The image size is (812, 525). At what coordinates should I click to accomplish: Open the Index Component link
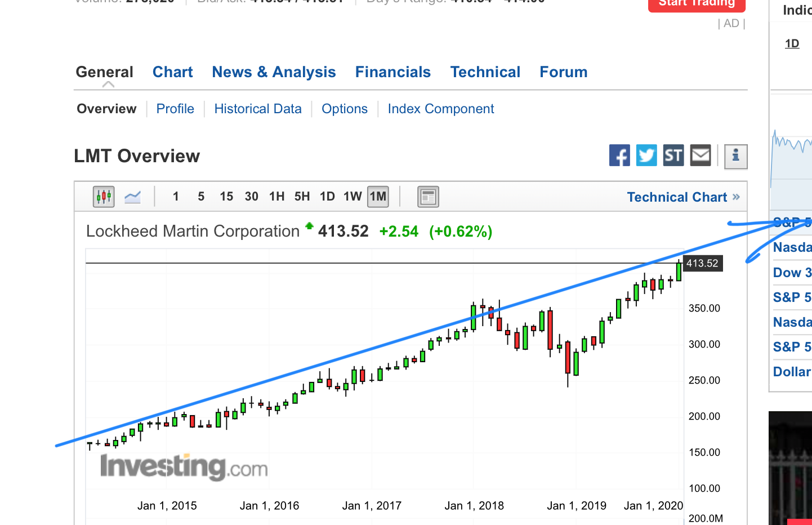pyautogui.click(x=440, y=109)
